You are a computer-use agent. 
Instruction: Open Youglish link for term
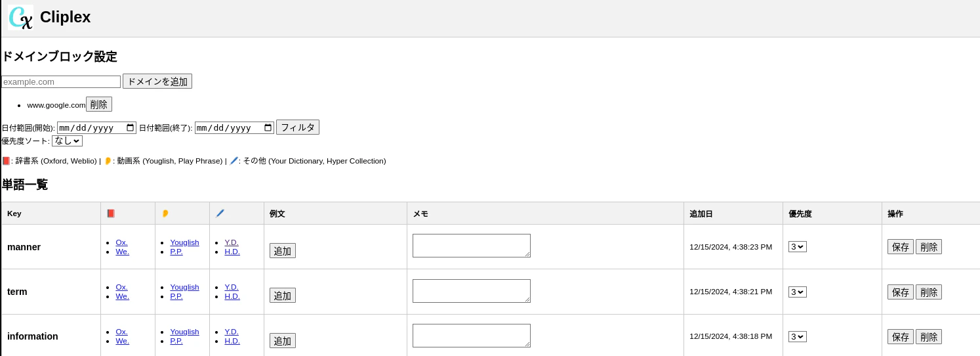184,287
